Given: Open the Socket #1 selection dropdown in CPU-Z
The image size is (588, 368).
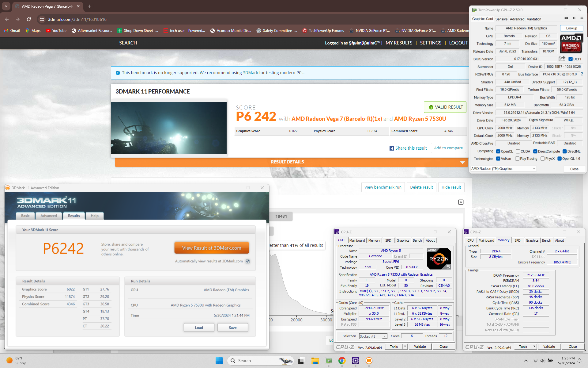Looking at the screenshot, I should point(373,336).
